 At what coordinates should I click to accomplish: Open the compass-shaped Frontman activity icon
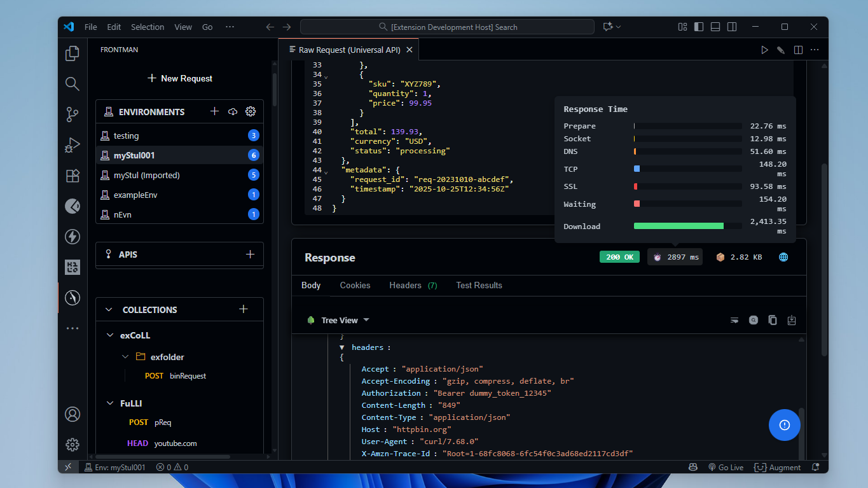[72, 297]
